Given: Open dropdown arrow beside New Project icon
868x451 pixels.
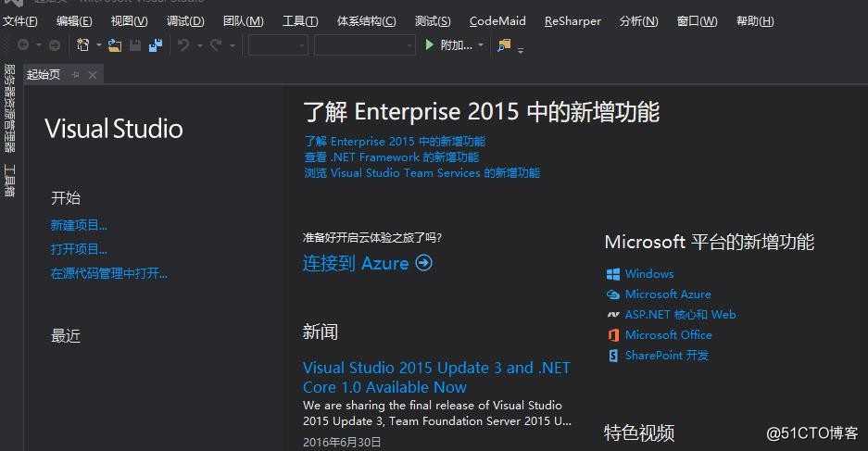Looking at the screenshot, I should coord(98,45).
